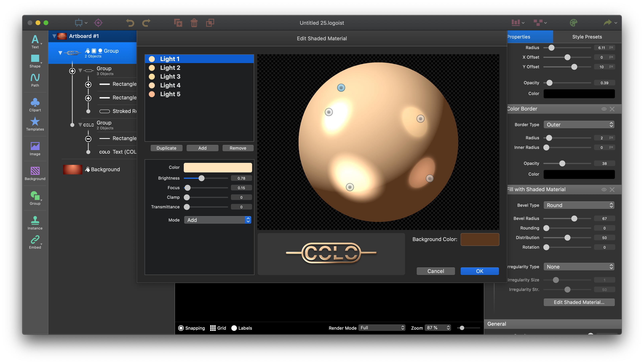This screenshot has width=644, height=364.
Task: Hide the Color Border effect
Action: click(604, 109)
